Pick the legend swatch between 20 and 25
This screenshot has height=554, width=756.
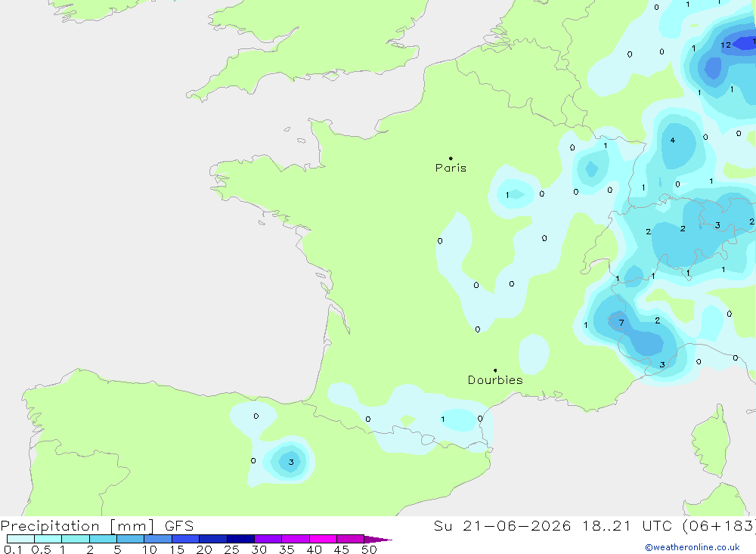click(x=213, y=539)
